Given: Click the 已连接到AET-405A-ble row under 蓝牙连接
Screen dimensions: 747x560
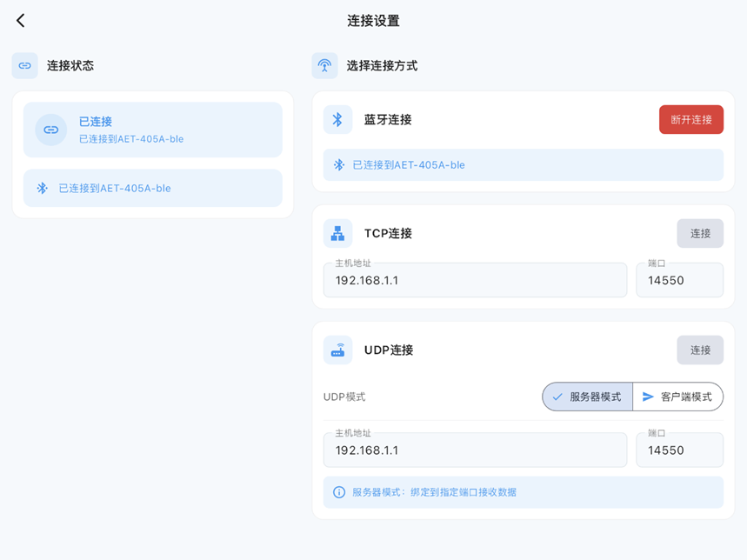Looking at the screenshot, I should pos(523,164).
